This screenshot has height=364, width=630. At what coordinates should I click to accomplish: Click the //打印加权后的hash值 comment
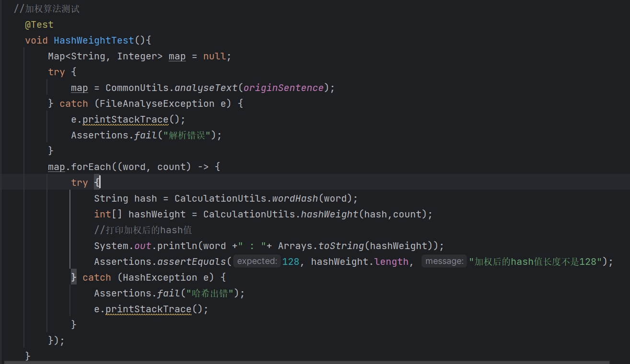(x=143, y=230)
